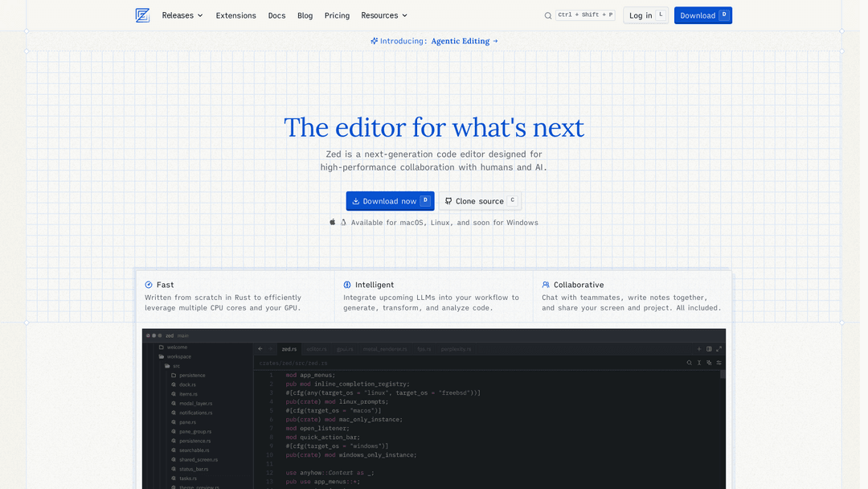Click the navbar Download button
868x489 pixels.
[x=703, y=15]
